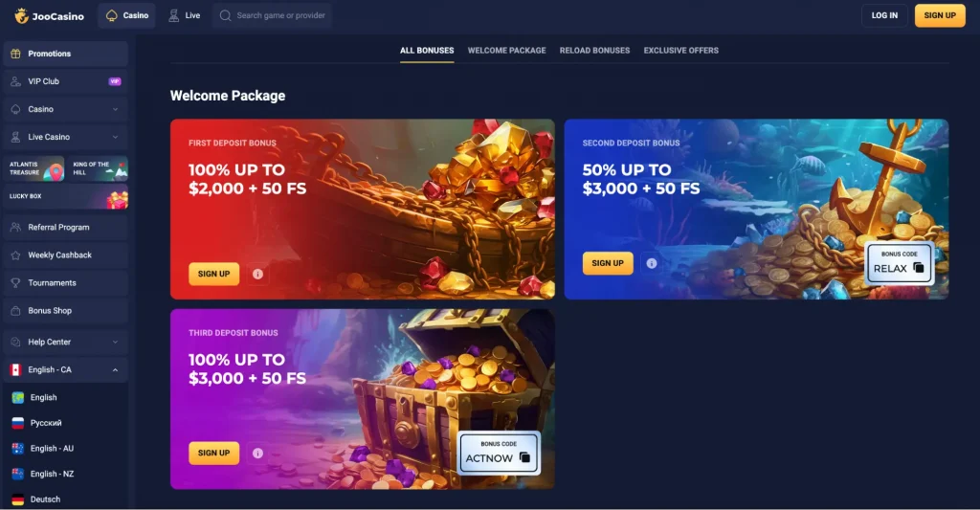Expand the Casino sidebar section
This screenshot has height=510, width=980.
tap(66, 109)
